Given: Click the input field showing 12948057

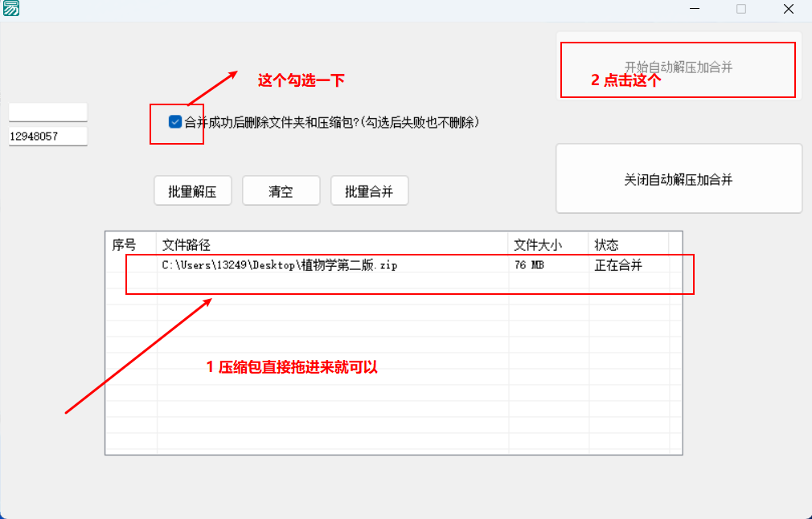Looking at the screenshot, I should 47,137.
